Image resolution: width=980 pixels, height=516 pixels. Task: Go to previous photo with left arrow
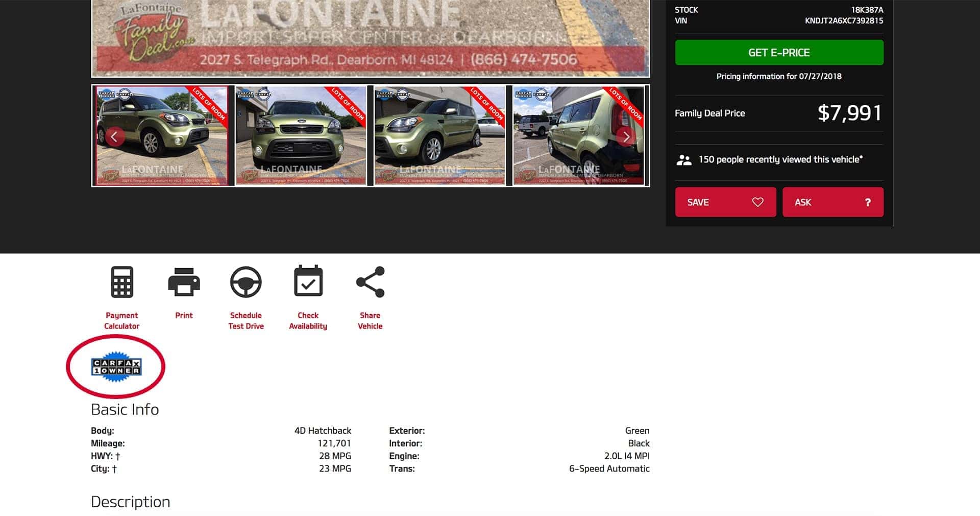pos(115,136)
